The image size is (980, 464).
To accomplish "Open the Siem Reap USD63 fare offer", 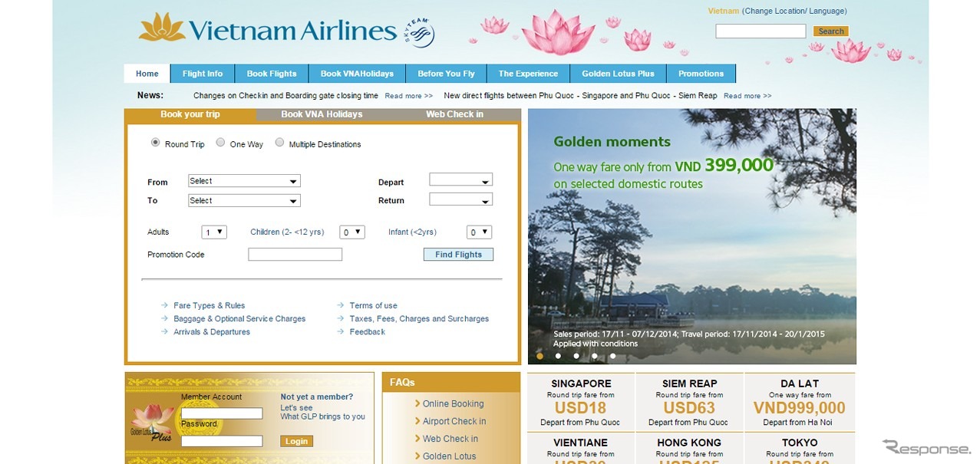I will [689, 403].
